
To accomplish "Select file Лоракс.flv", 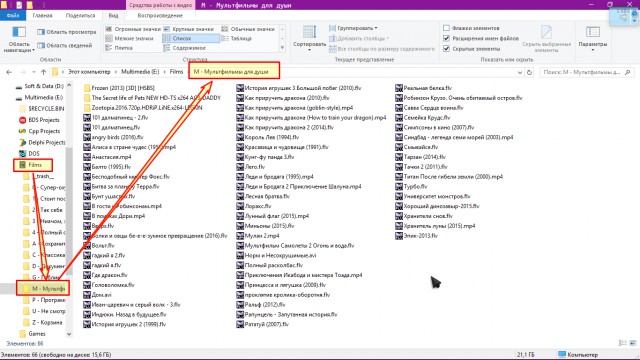I will [x=254, y=206].
